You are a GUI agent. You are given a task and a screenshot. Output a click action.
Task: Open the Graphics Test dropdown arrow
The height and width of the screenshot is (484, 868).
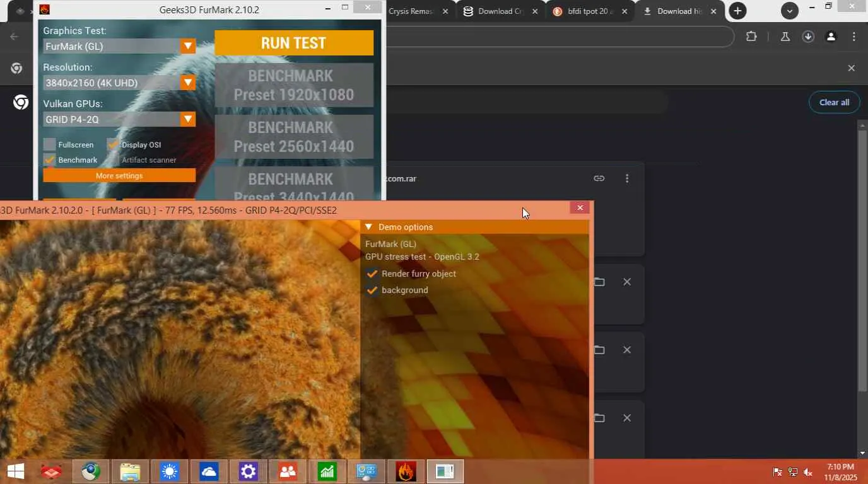coord(188,46)
